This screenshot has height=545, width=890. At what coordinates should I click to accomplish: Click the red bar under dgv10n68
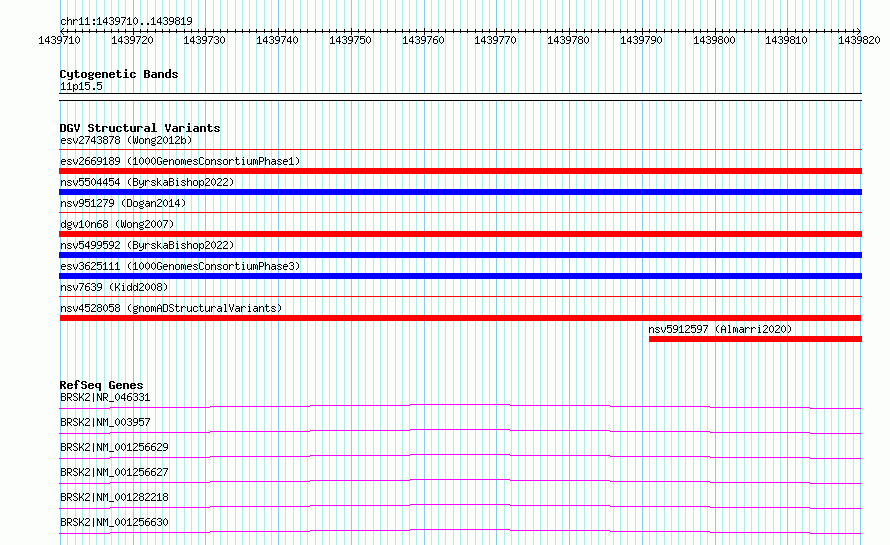(460, 234)
